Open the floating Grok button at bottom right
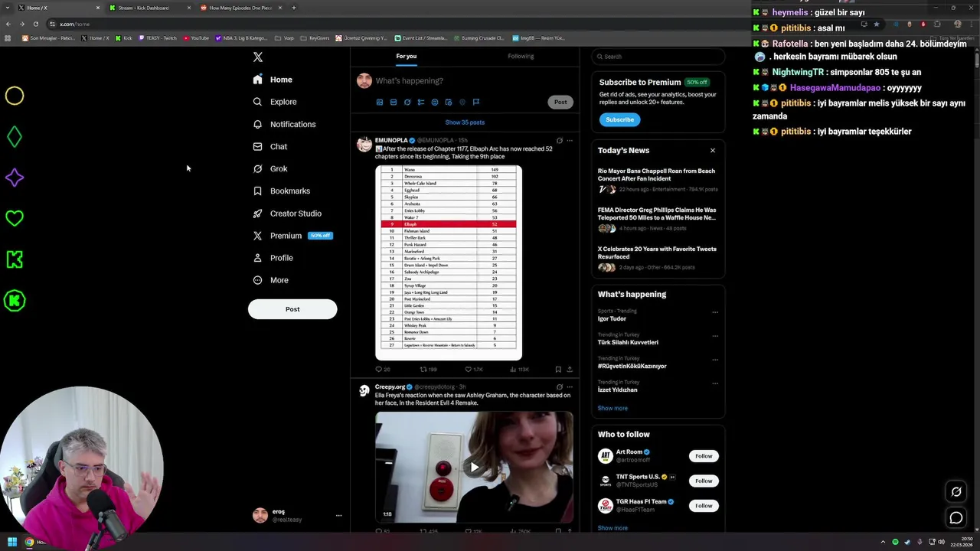Viewport: 980px width, 551px height. [x=956, y=492]
